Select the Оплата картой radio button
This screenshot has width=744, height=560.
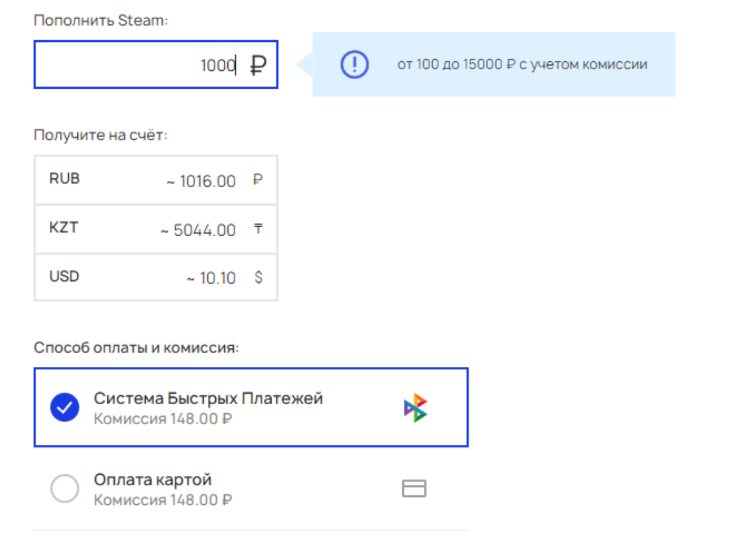65,489
